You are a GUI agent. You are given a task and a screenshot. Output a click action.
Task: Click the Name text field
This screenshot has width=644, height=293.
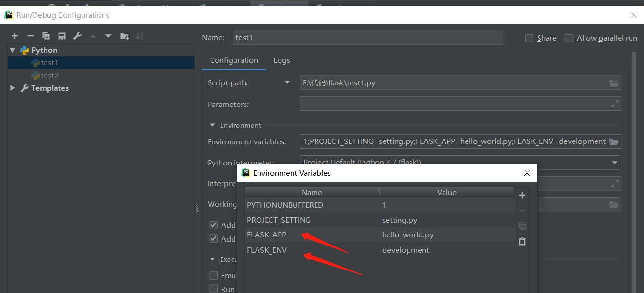[x=368, y=38]
